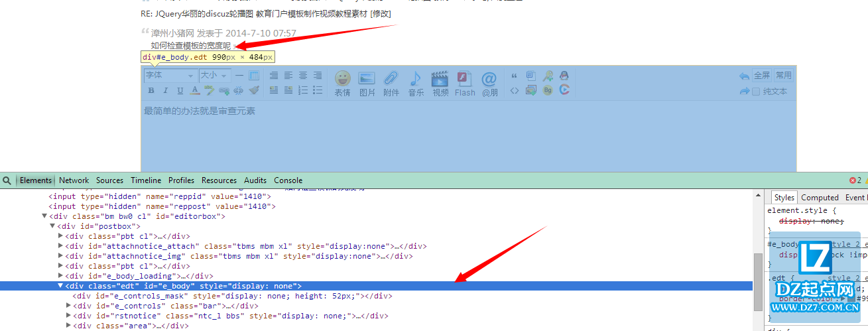Click the 全屏 fullscreen button
The height and width of the screenshot is (331, 868).
point(762,76)
